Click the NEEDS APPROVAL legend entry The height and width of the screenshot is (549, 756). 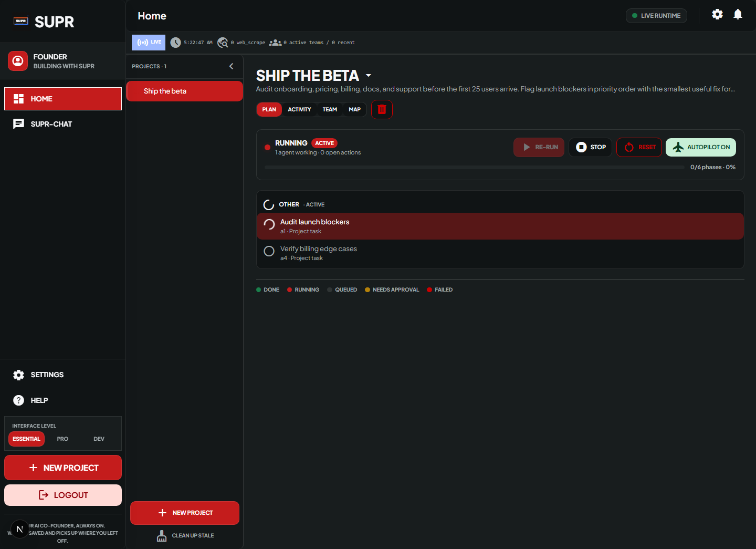[x=392, y=289]
